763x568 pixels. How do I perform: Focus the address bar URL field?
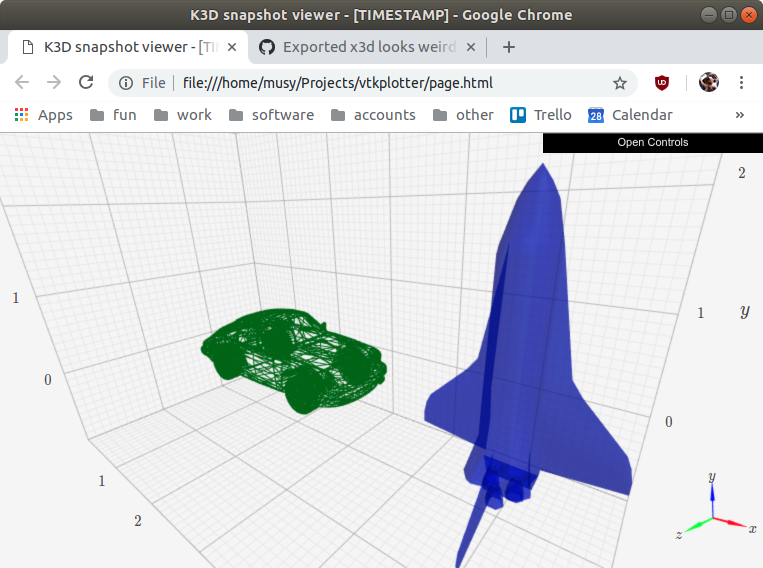372,83
